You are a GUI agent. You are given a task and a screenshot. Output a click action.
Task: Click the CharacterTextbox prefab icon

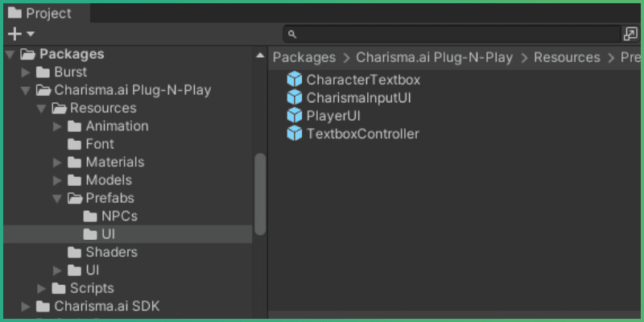(x=295, y=80)
